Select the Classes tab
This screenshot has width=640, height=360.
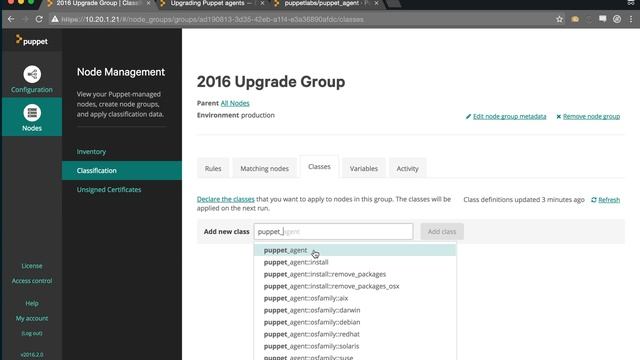tap(319, 167)
